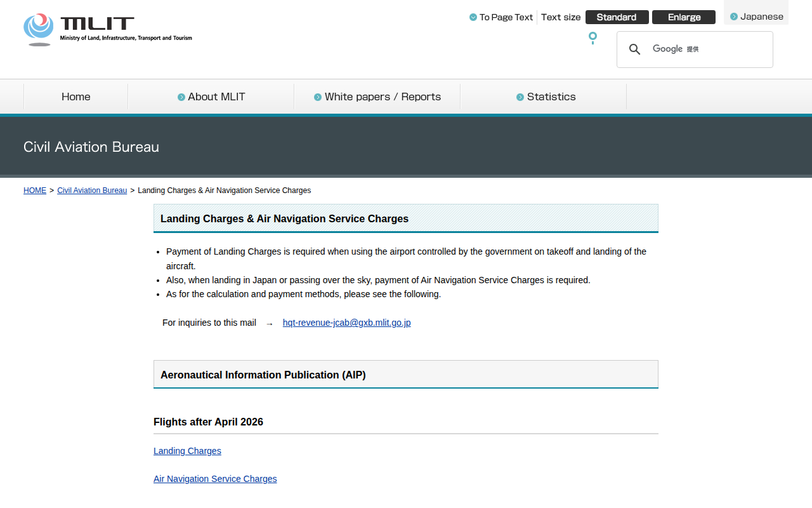812x508 pixels.
Task: Switch site language to Japanese
Action: click(x=757, y=17)
